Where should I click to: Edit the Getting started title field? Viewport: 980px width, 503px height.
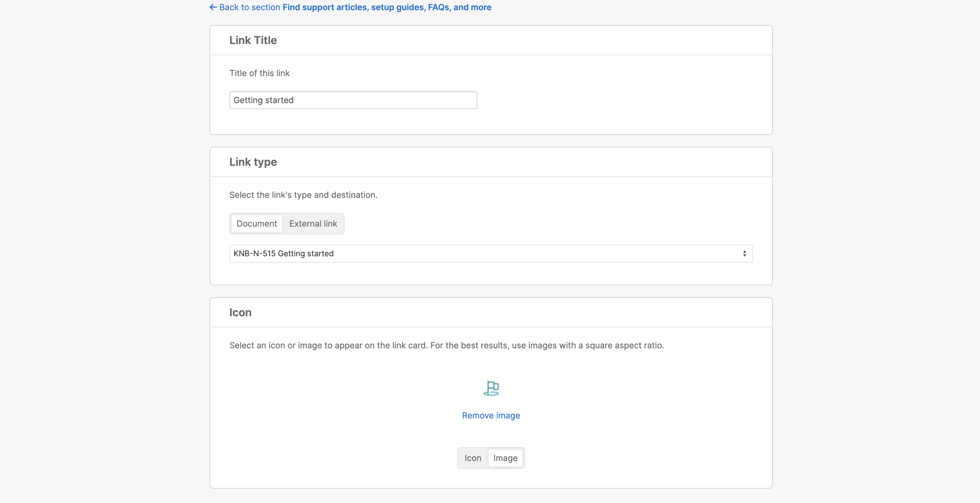tap(353, 100)
